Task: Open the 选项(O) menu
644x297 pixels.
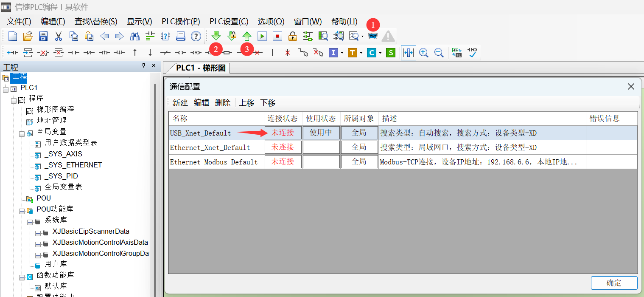Action: 271,22
